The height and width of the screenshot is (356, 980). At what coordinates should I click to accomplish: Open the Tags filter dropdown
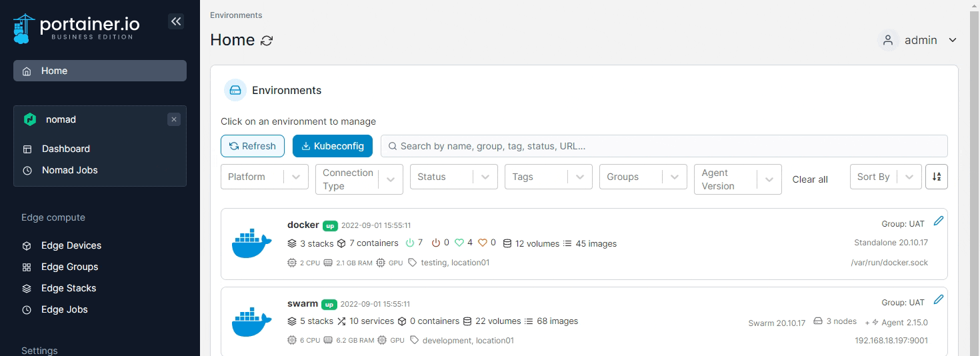(x=549, y=177)
